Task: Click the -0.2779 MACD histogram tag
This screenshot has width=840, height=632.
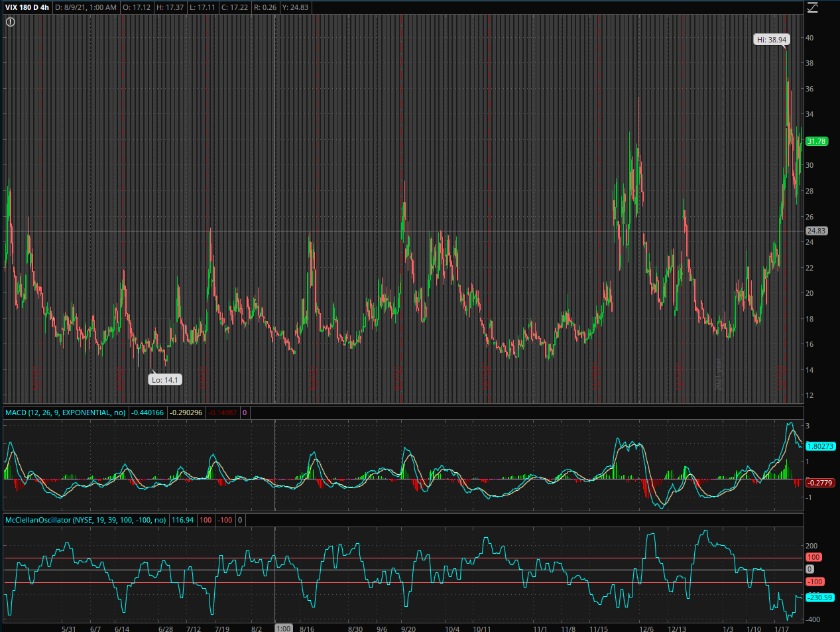Action: point(819,483)
